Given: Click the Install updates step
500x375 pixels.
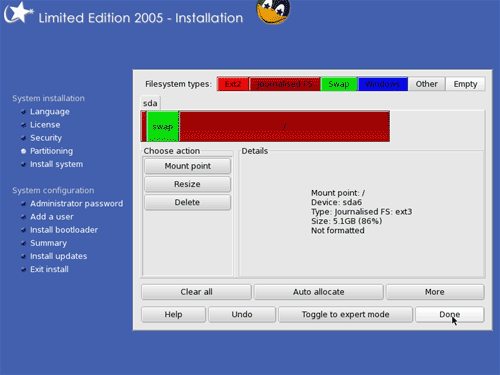Looking at the screenshot, I should tap(59, 256).
